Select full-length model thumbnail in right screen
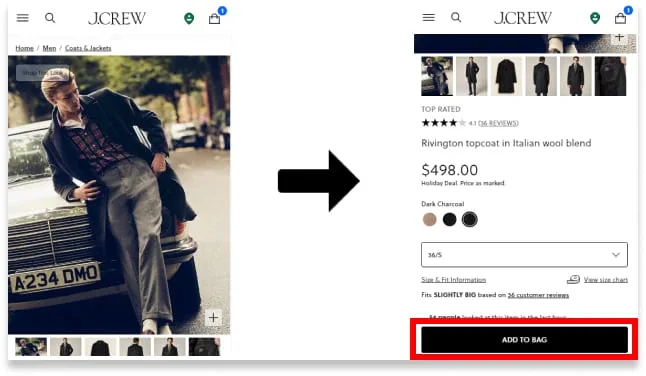Image resolution: width=646 pixels, height=376 pixels. (x=472, y=76)
